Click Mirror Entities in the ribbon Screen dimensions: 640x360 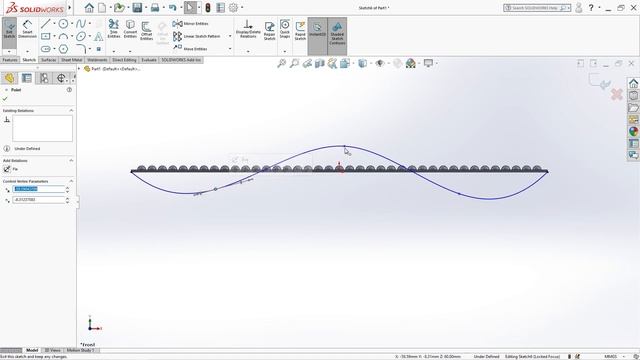[x=190, y=24]
